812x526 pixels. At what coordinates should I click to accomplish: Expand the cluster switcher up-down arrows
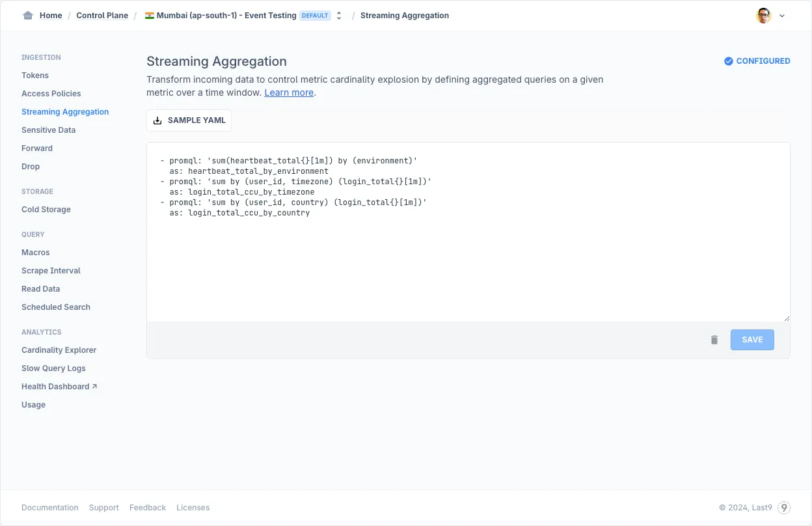tap(339, 16)
